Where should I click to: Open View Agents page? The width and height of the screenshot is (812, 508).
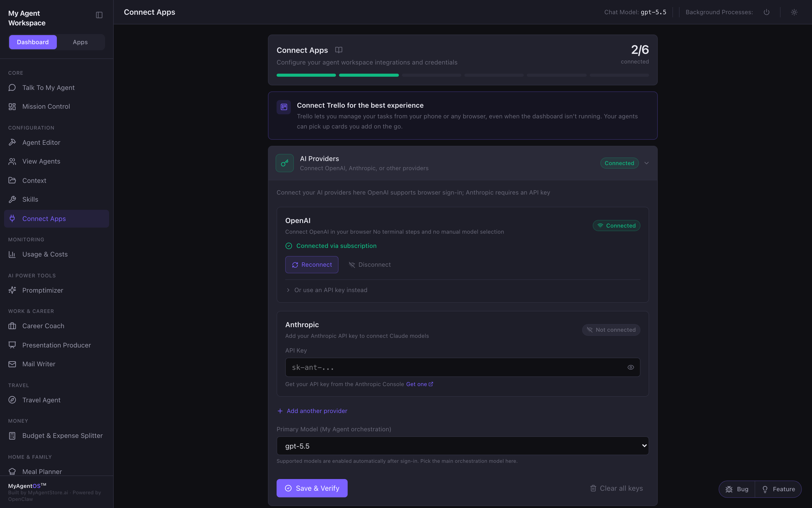coord(56,162)
